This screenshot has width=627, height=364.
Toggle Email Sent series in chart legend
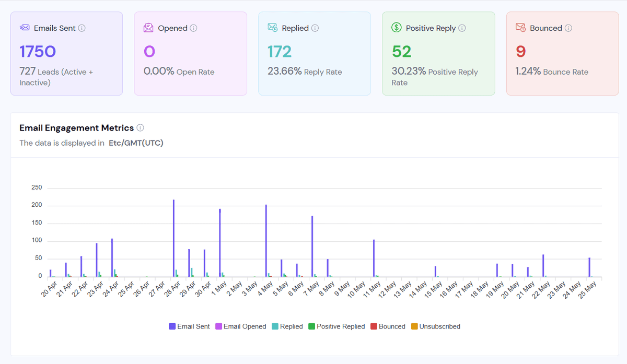click(189, 326)
